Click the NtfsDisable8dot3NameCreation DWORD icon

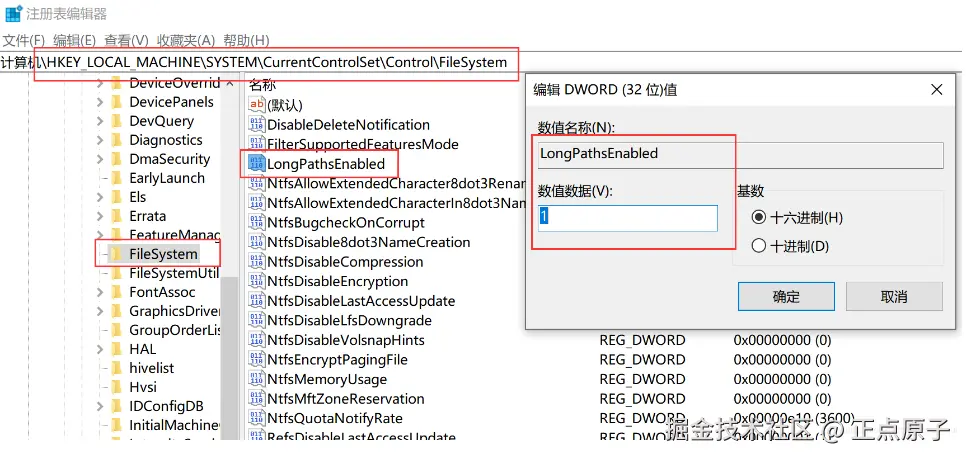(256, 243)
